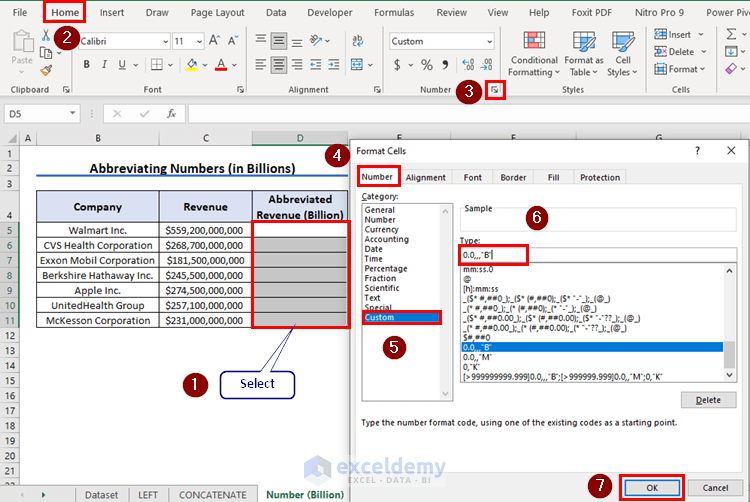Switch to Protection tab in Format Cells

click(x=600, y=177)
